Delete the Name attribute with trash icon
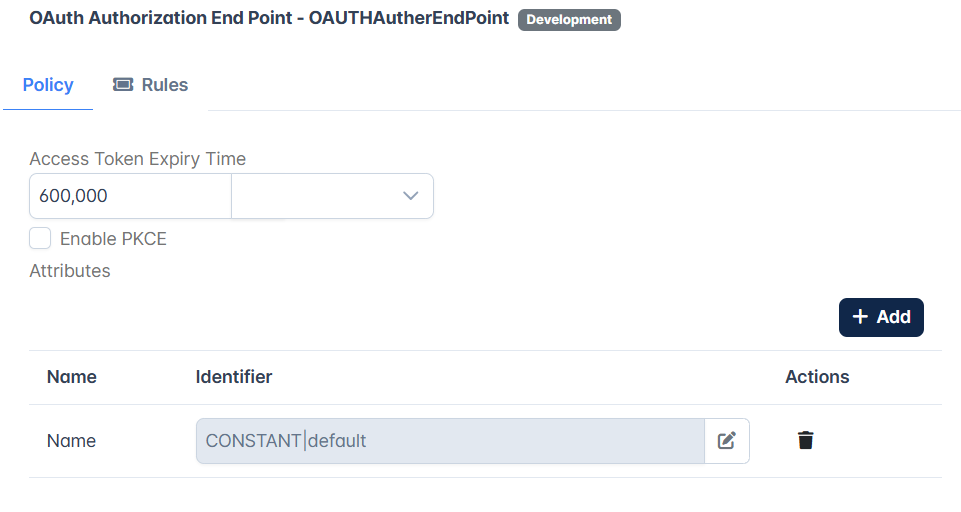The height and width of the screenshot is (512, 961). [805, 440]
